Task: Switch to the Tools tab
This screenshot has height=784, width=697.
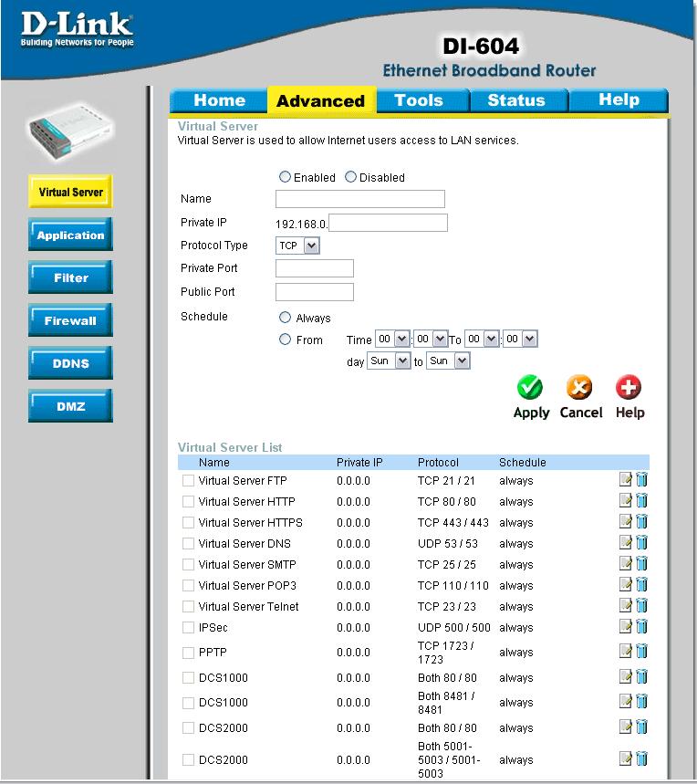Action: pos(422,100)
